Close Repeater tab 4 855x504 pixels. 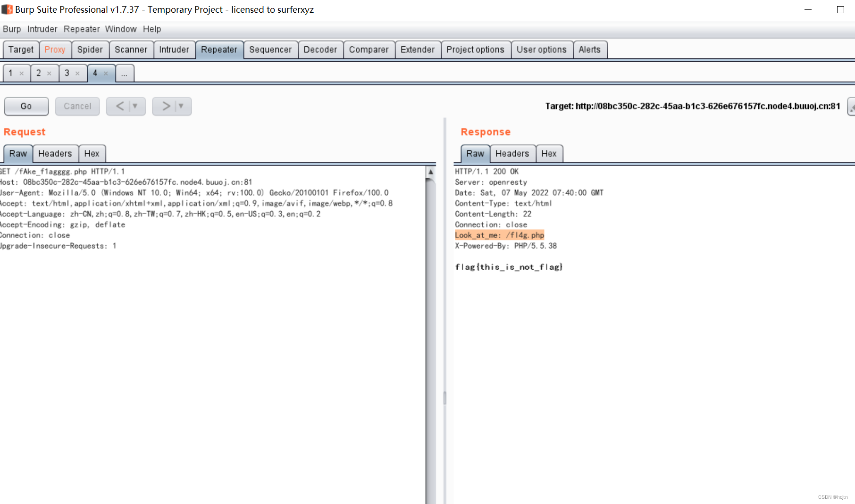[x=106, y=74]
